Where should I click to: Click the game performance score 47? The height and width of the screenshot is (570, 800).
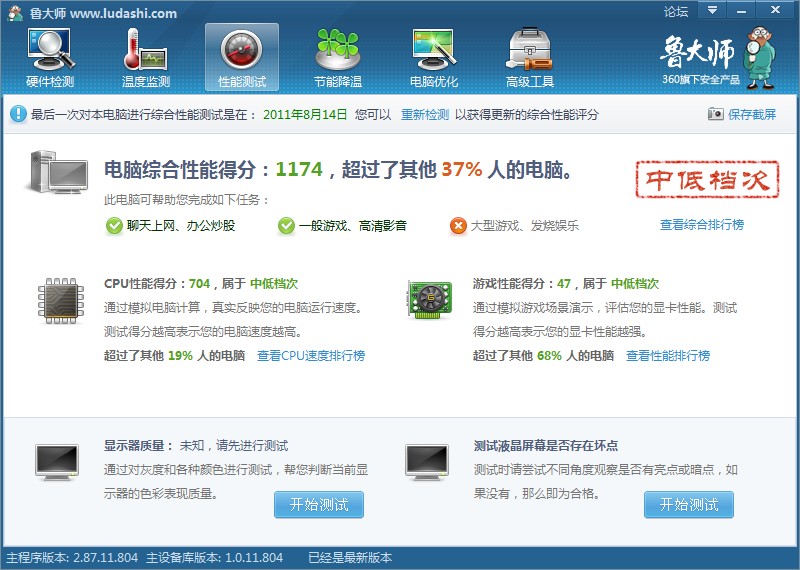564,284
